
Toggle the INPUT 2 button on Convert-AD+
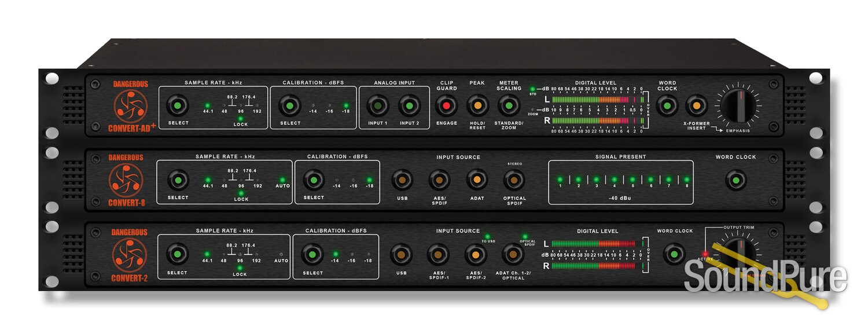pos(409,107)
